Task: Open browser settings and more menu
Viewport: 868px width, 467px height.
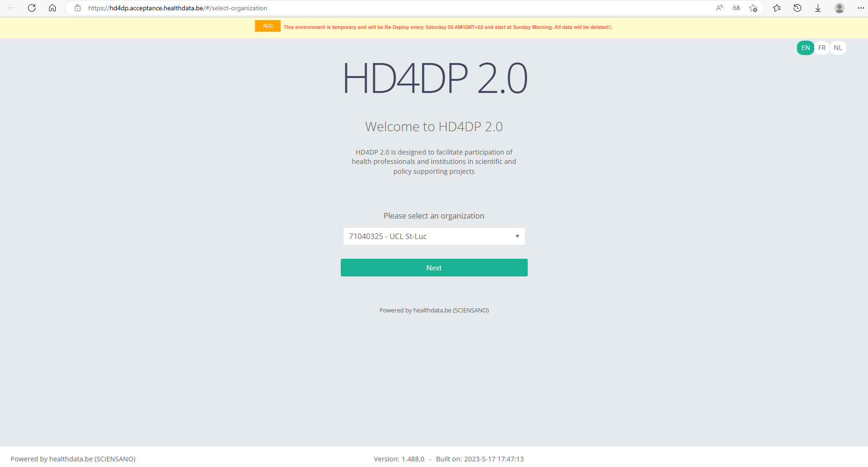Action: coord(861,8)
